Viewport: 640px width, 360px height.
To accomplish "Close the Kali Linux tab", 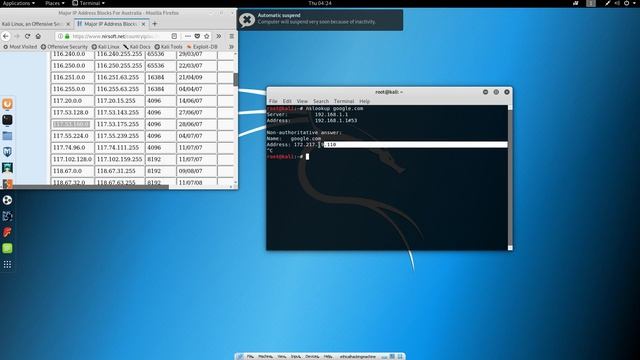I will click(68, 24).
